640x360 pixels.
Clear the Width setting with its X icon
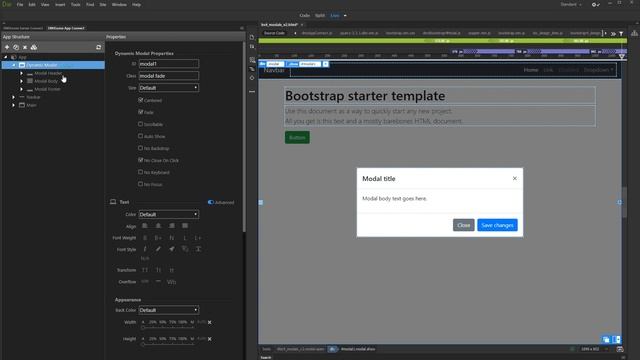210,322
